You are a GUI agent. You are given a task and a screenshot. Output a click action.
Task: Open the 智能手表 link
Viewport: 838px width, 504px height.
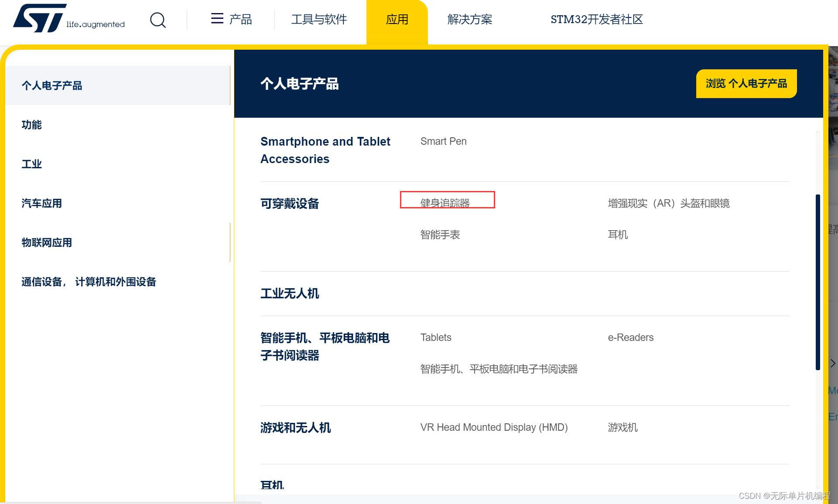click(x=440, y=235)
